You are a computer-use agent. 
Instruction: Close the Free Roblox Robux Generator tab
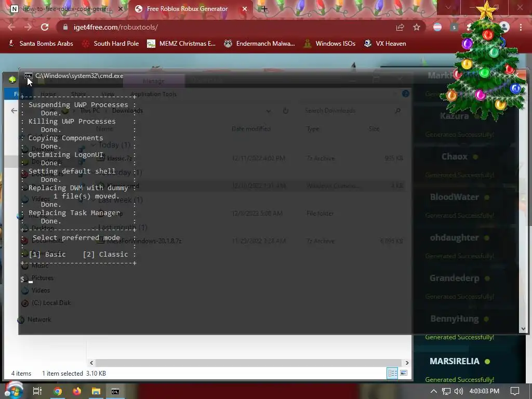[244, 9]
